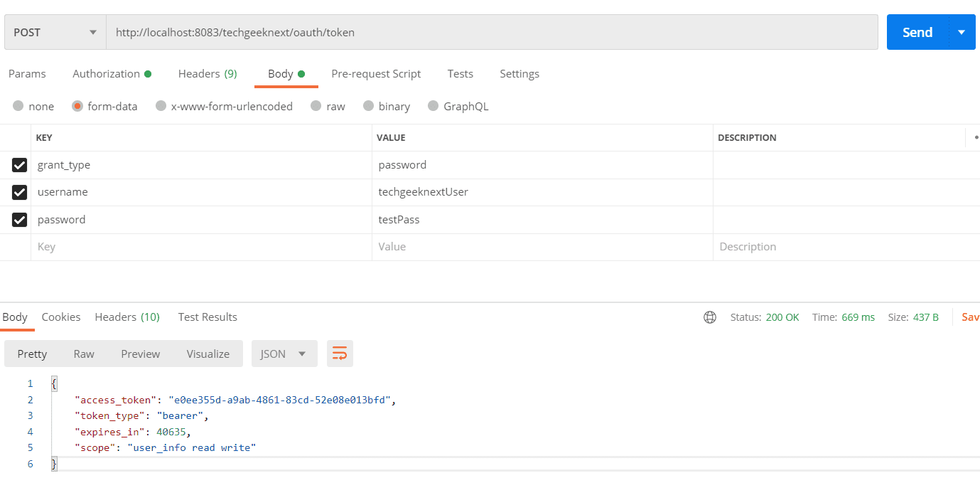The image size is (980, 483).
Task: Open the Pre-request Script tab
Action: pyautogui.click(x=376, y=74)
